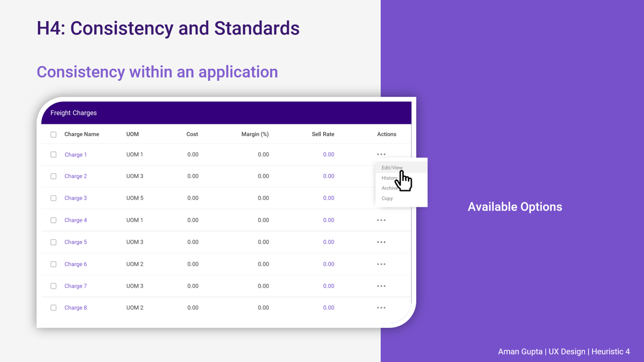The width and height of the screenshot is (644, 362).
Task: Check the checkbox for Charge 5
Action: [x=53, y=242]
